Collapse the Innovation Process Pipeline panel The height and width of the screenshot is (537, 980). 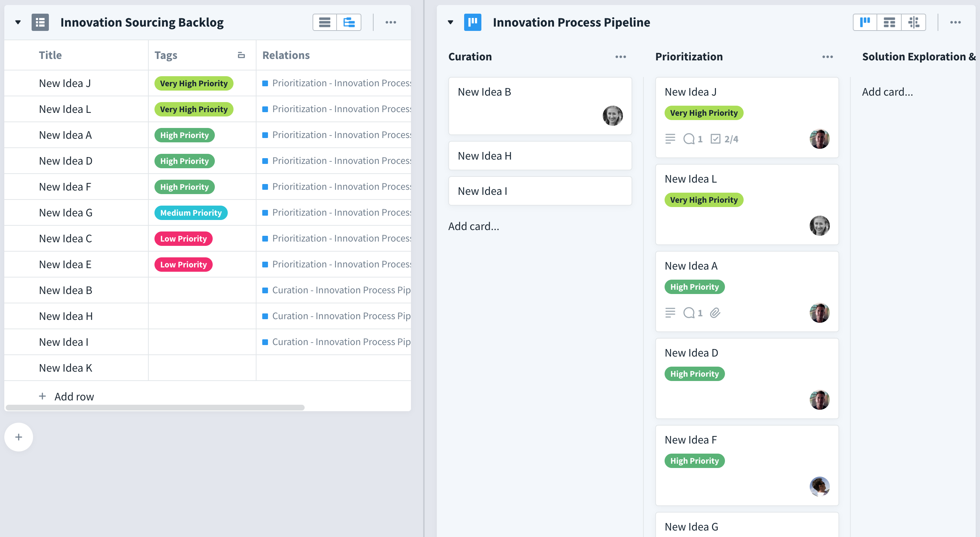point(450,22)
